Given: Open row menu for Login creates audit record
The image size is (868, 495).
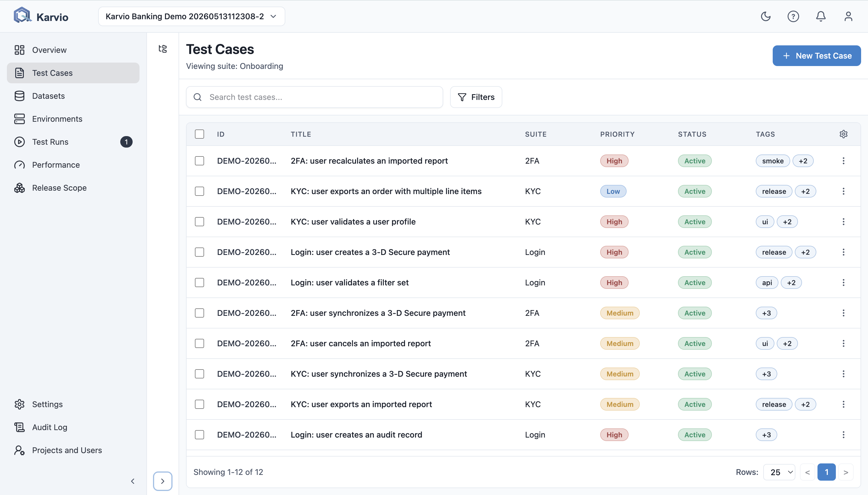Looking at the screenshot, I should 843,434.
